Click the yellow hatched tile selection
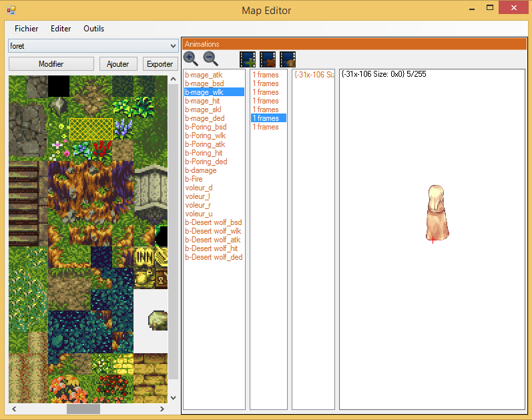532x420 pixels. pyautogui.click(x=91, y=129)
